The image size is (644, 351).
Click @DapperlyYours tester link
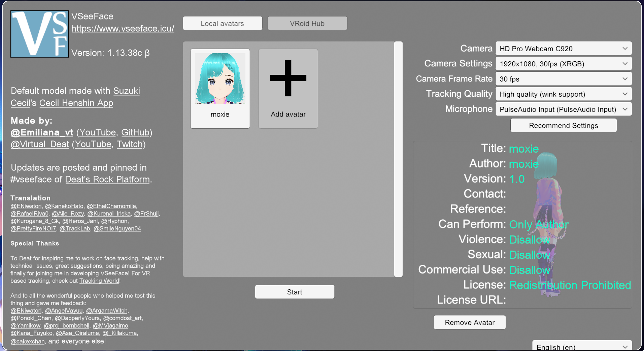(x=77, y=318)
